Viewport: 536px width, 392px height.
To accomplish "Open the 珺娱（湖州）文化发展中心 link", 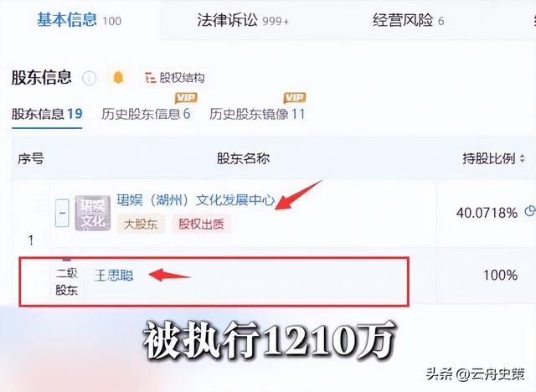I will (195, 200).
